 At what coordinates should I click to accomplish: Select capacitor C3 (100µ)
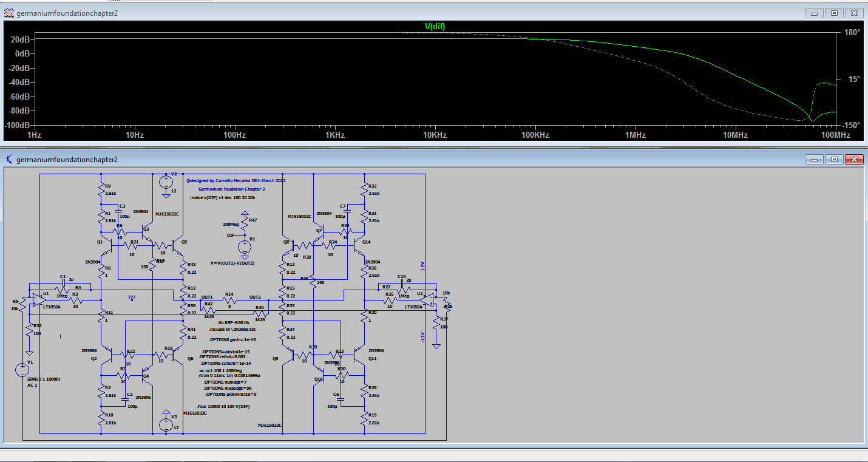(118, 210)
